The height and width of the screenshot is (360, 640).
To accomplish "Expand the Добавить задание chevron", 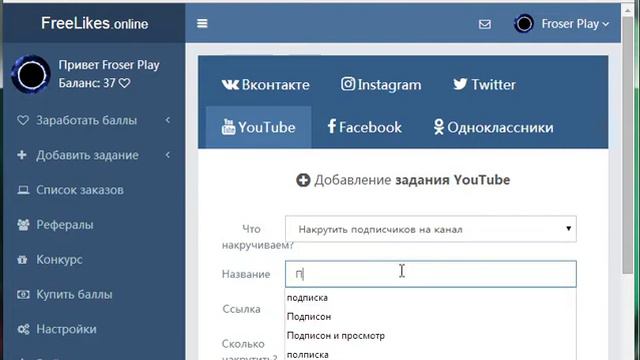I will 168,155.
